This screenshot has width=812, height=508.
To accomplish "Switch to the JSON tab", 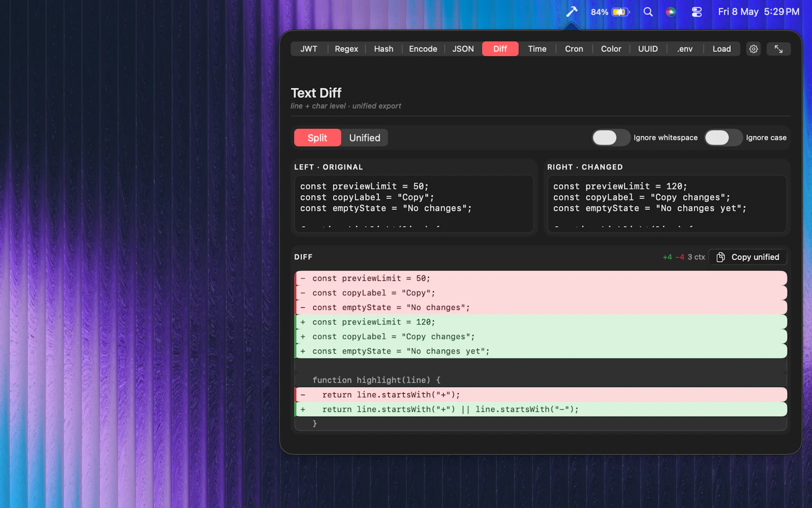I will [463, 49].
